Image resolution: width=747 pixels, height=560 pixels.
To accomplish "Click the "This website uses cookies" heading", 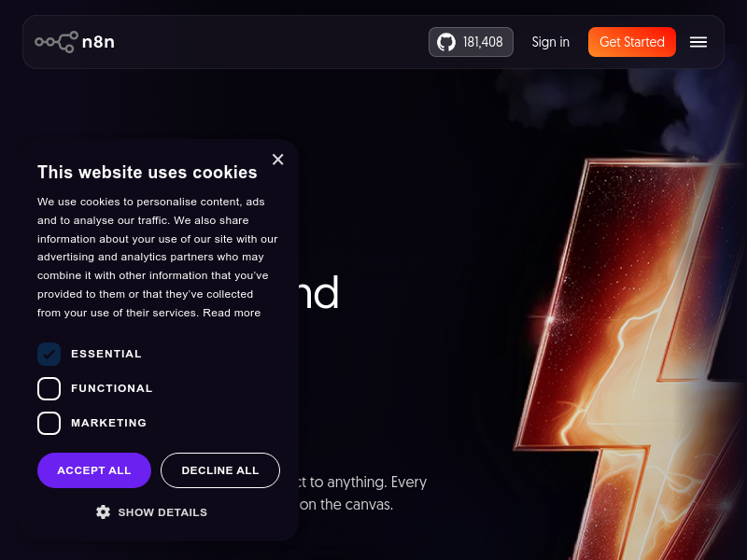I will [x=148, y=172].
